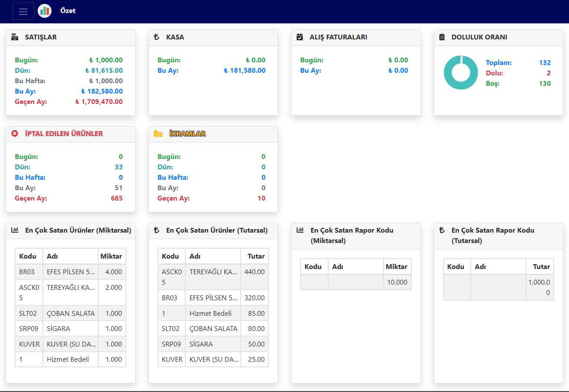Click the cancelled products value 33

click(x=119, y=167)
